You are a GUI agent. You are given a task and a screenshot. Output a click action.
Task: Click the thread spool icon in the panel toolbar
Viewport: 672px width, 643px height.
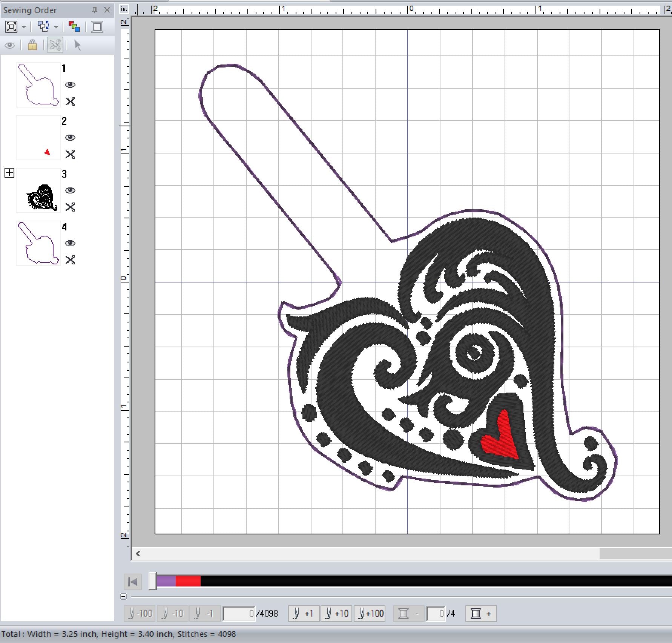pos(97,27)
